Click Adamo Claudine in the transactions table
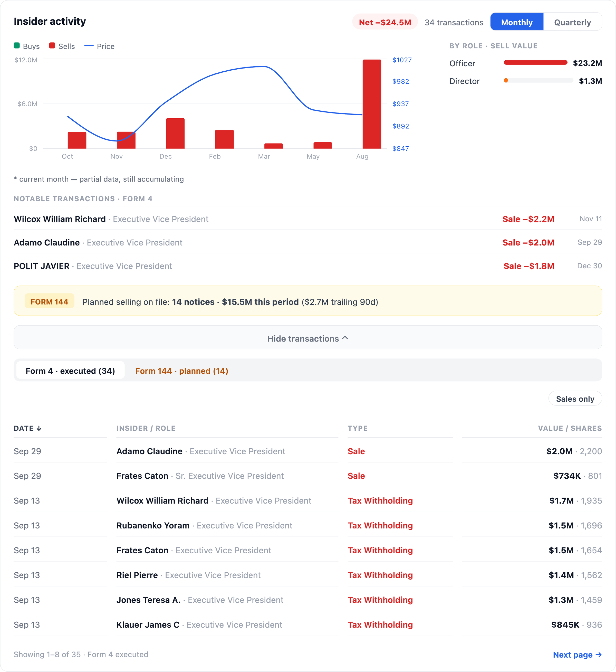 149,451
